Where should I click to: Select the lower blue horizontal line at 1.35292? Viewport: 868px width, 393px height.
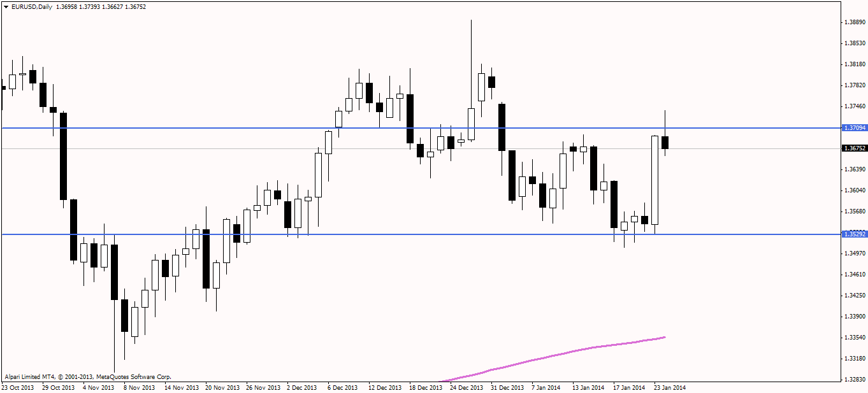click(421, 234)
